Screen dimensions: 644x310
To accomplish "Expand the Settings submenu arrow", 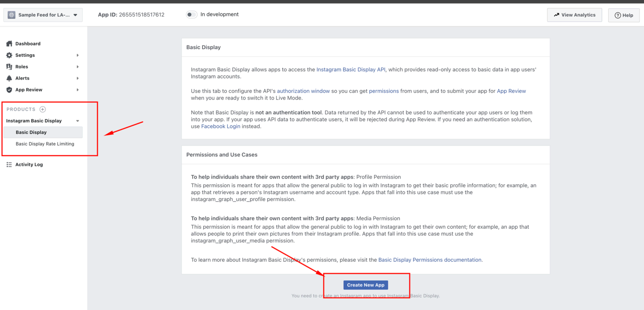I will pyautogui.click(x=77, y=55).
